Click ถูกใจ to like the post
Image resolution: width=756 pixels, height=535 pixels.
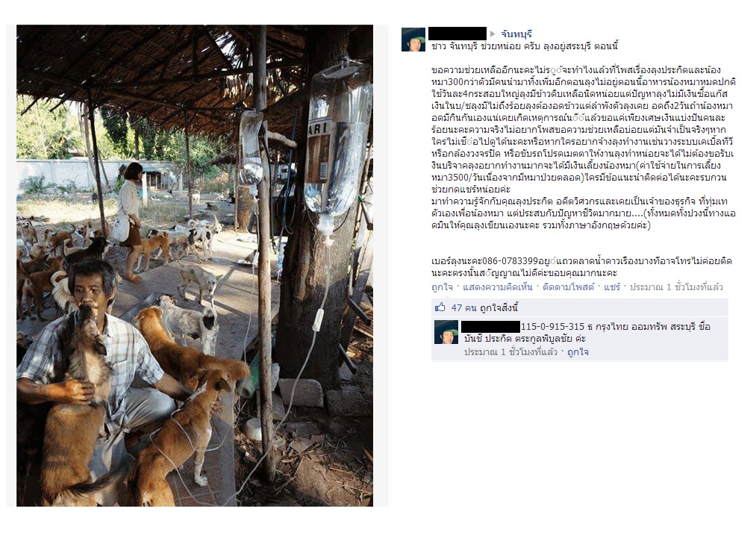tap(442, 287)
